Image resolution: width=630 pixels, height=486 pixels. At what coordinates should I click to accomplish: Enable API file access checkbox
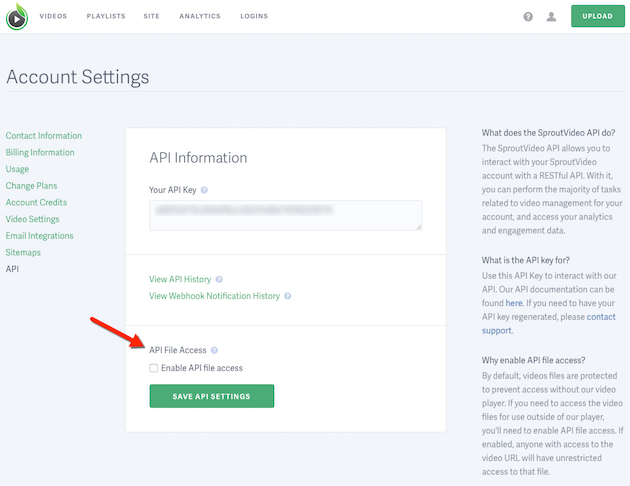point(153,368)
